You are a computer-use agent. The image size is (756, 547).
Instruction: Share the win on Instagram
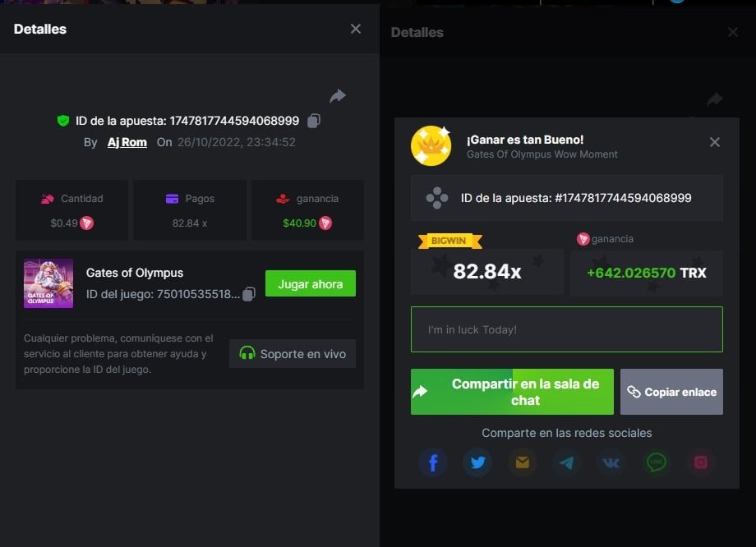[700, 462]
